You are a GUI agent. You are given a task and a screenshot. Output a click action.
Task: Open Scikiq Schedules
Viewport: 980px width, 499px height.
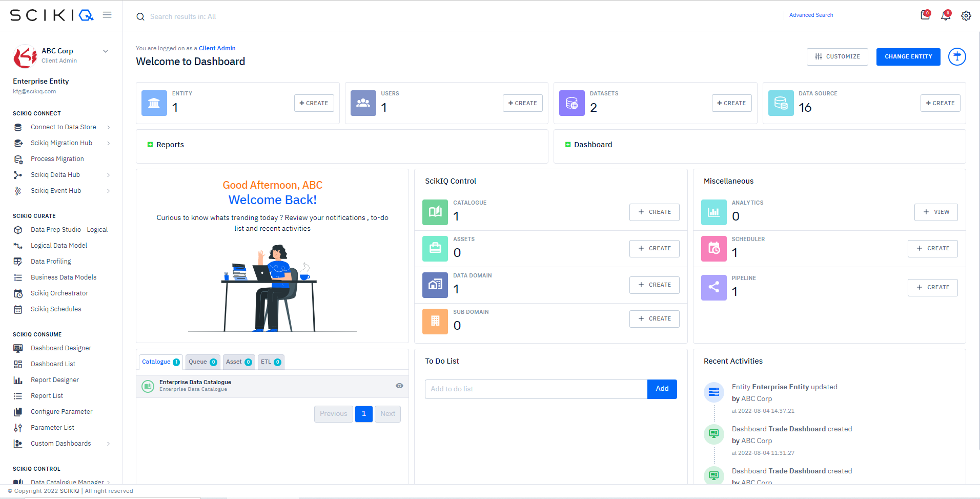pyautogui.click(x=56, y=309)
